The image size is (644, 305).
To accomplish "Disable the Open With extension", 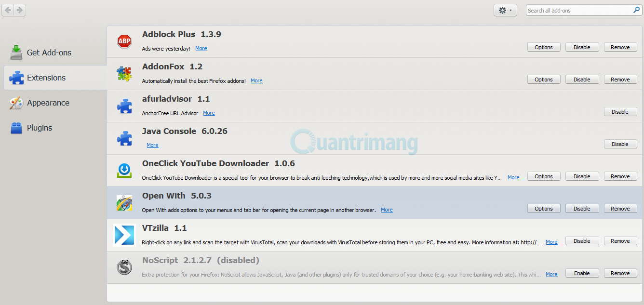I will click(x=582, y=209).
